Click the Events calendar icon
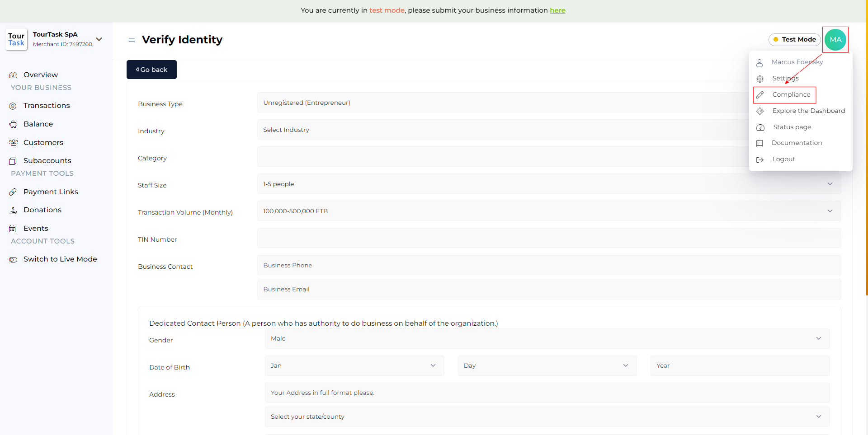 click(13, 229)
